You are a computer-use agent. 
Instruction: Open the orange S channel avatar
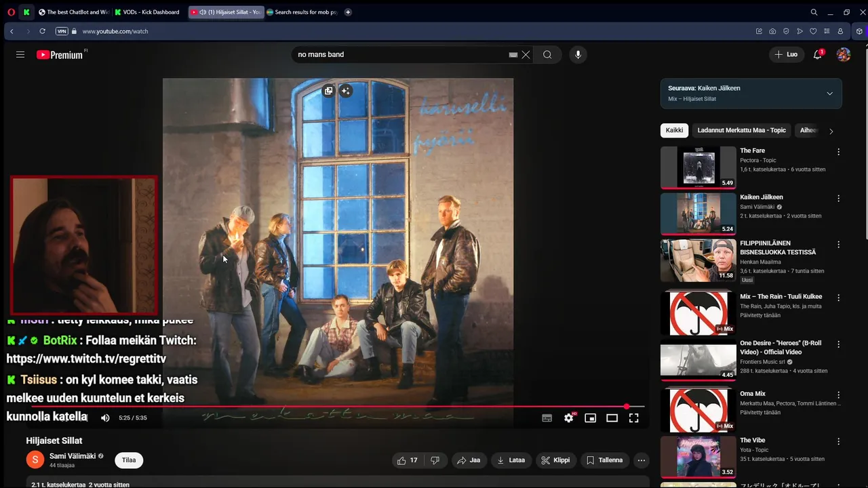[x=35, y=460]
